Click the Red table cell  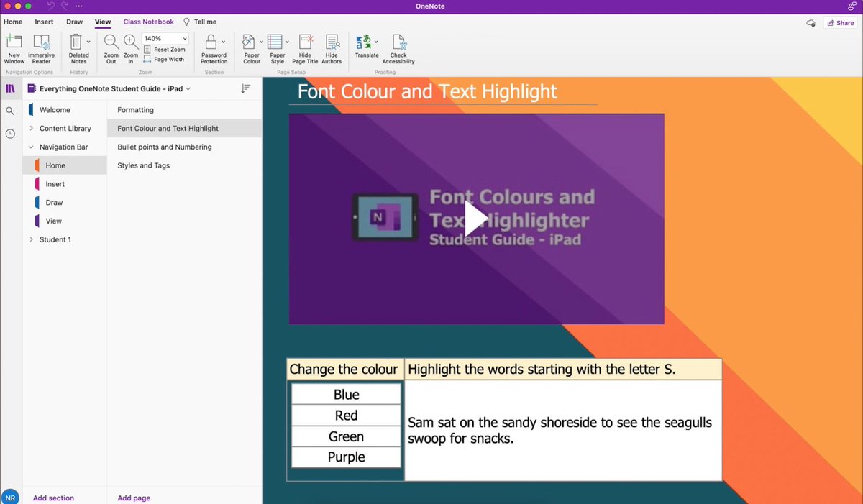(346, 416)
